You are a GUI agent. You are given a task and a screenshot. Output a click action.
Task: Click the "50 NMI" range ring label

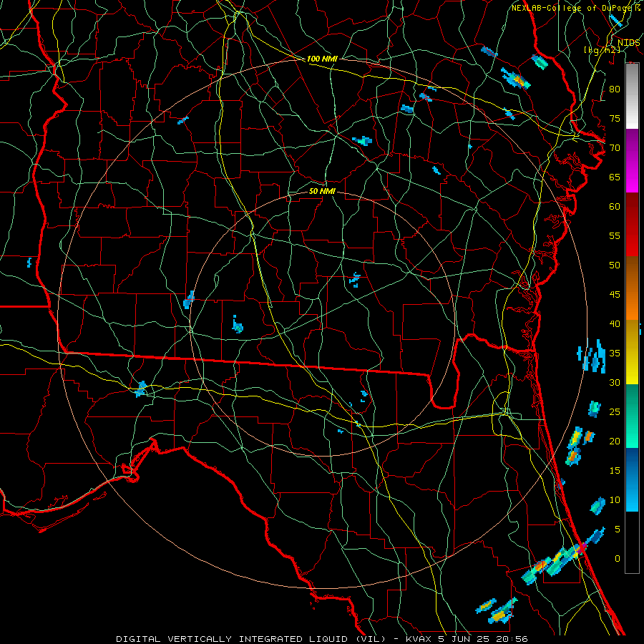(x=322, y=191)
